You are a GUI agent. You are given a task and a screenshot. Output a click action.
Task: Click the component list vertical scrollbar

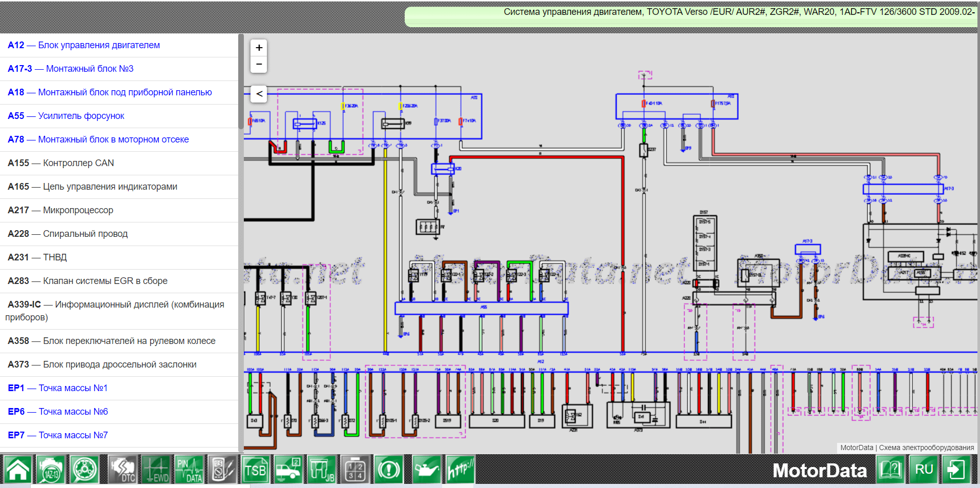point(241,81)
